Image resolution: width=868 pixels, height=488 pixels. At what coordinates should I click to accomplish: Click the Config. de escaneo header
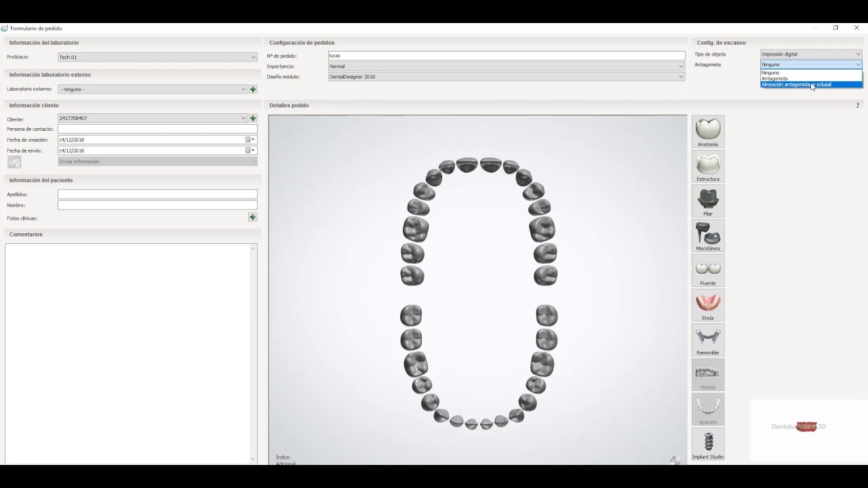point(721,43)
